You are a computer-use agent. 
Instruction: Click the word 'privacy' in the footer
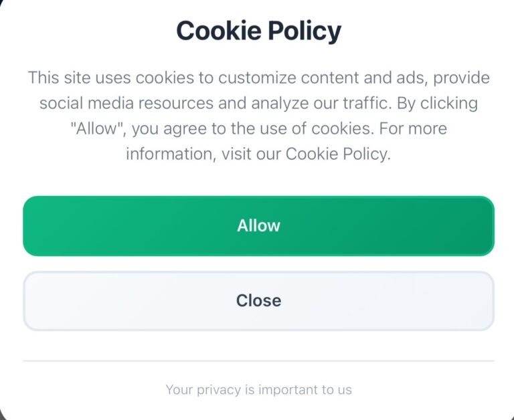(216, 389)
